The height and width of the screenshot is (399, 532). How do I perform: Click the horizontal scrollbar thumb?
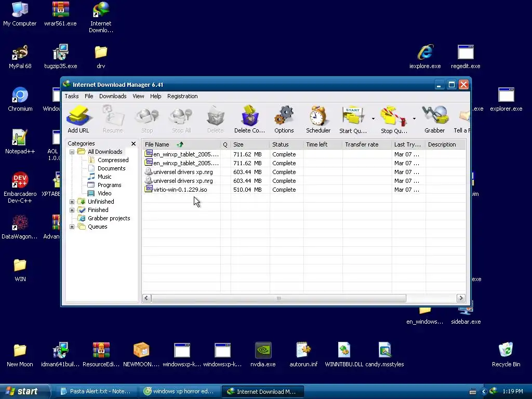(x=278, y=298)
